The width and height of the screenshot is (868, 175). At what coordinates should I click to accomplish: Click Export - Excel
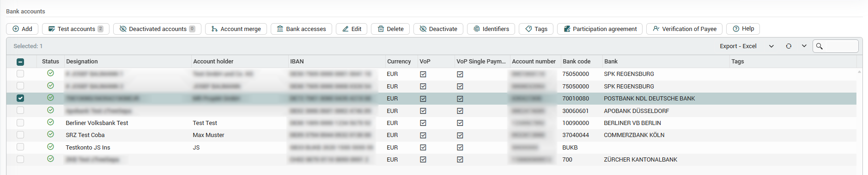click(738, 46)
